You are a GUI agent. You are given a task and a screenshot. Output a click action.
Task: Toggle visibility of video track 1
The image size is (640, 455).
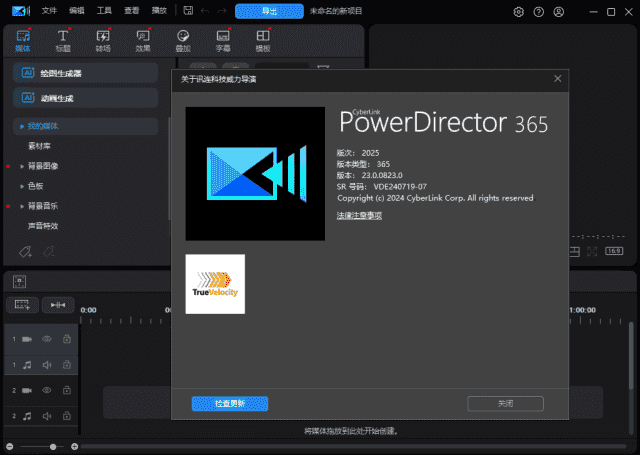[46, 340]
